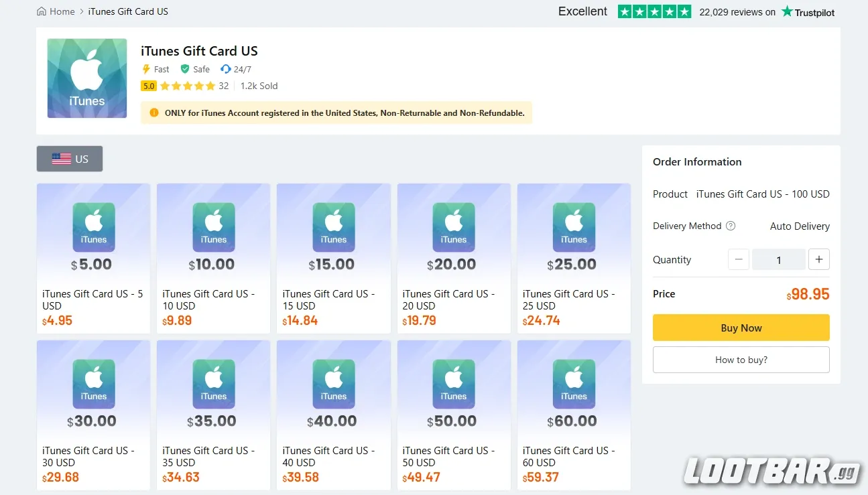868x495 pixels.
Task: Select the US region tab
Action: pyautogui.click(x=69, y=158)
